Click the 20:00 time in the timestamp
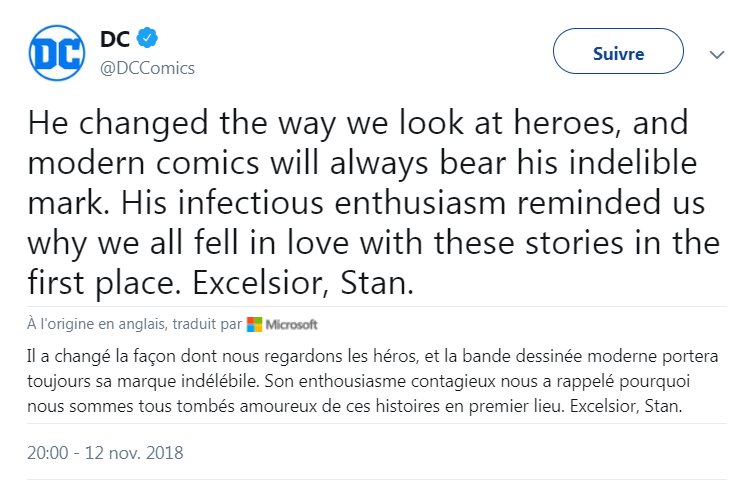The image size is (751, 480). pos(47,452)
